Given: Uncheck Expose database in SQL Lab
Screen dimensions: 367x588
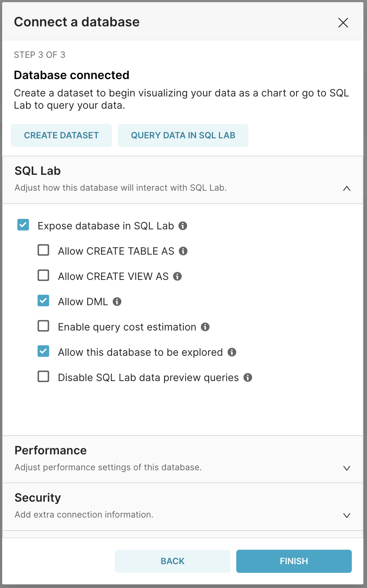Looking at the screenshot, I should pyautogui.click(x=23, y=225).
